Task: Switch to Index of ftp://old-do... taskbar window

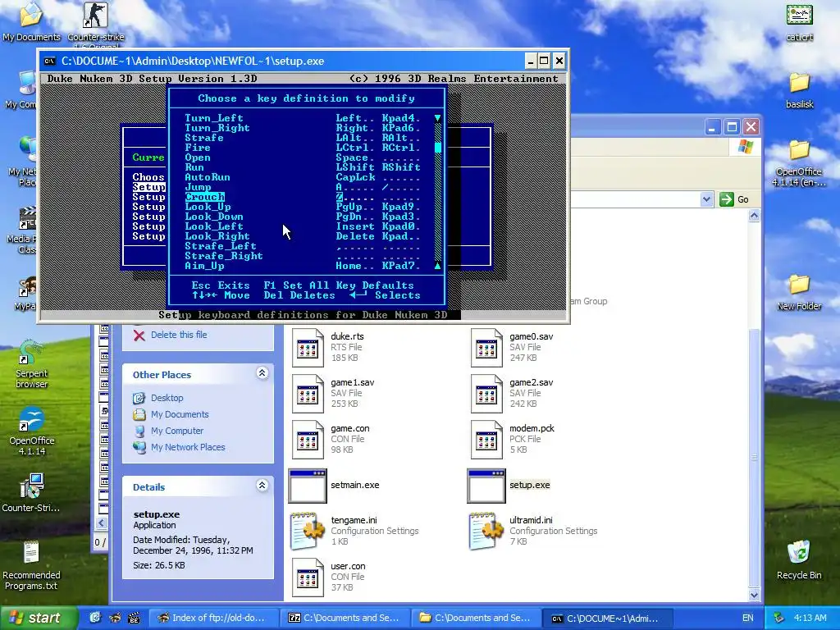Action: (x=213, y=618)
